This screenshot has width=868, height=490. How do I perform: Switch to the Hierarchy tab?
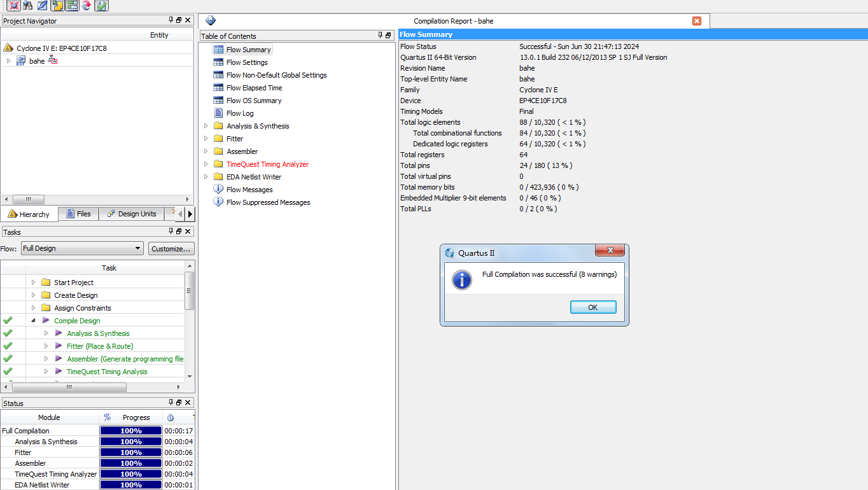29,214
